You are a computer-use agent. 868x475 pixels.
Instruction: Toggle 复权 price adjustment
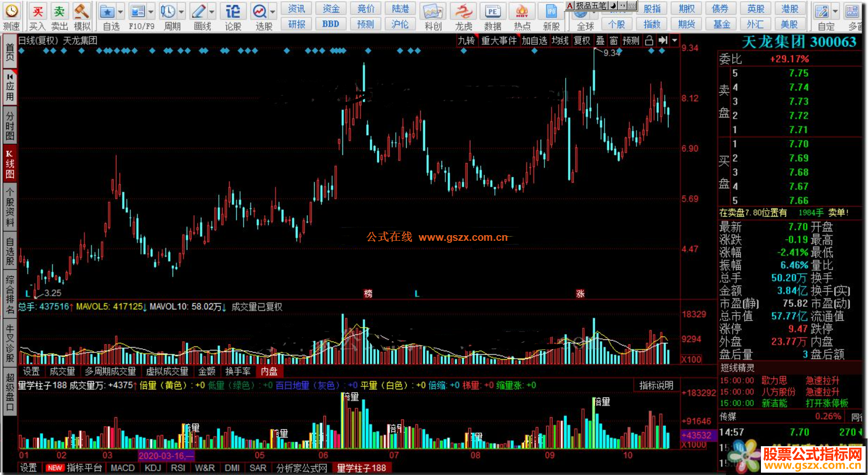pyautogui.click(x=582, y=41)
